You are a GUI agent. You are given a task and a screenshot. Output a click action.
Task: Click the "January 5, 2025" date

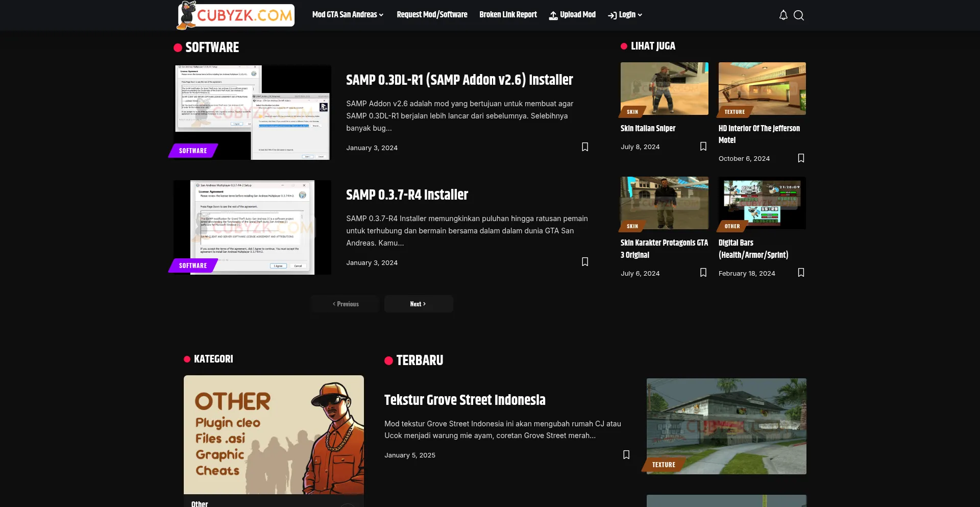[x=410, y=455]
